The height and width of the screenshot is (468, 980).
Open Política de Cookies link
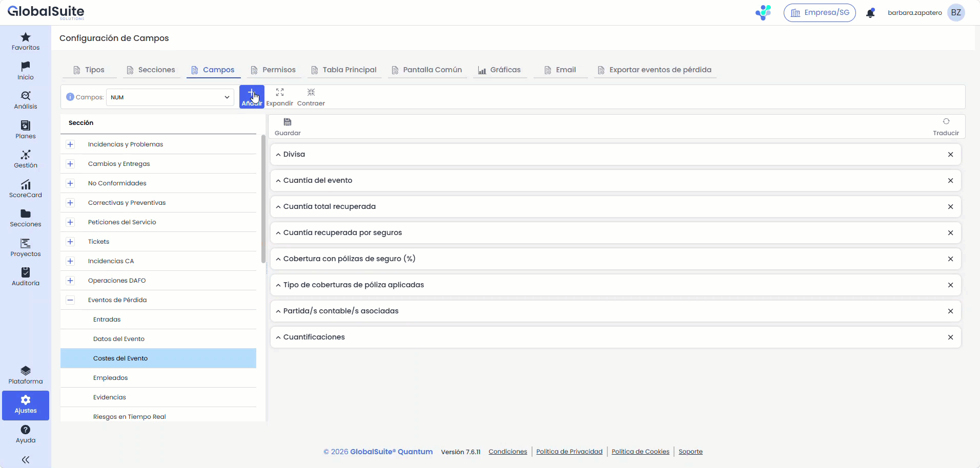pos(640,452)
